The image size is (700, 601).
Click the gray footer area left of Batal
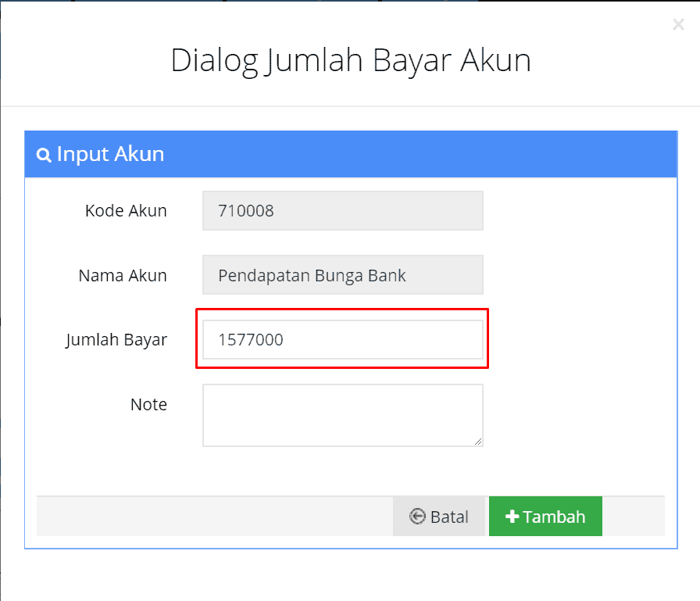[215, 516]
